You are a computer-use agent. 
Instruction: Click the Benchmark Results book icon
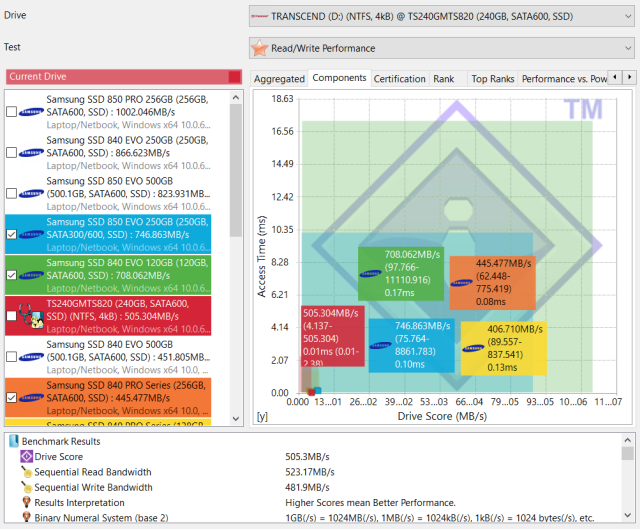coord(13,441)
